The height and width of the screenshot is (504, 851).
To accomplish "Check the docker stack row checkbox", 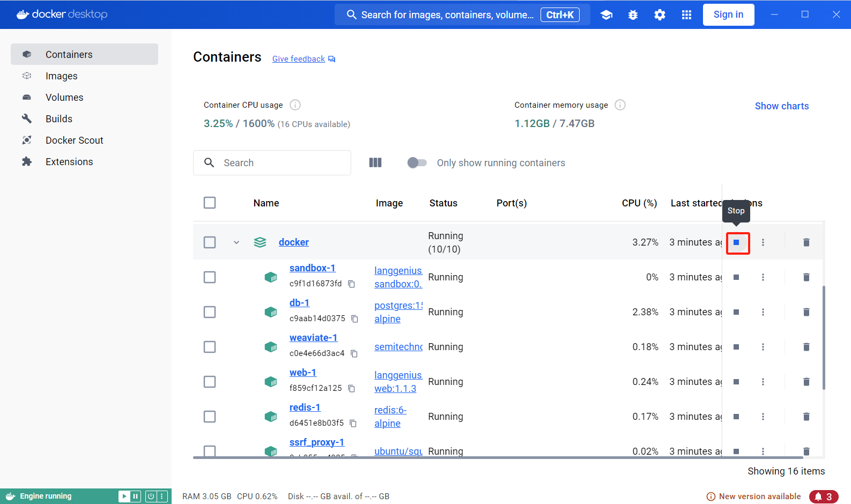I will click(210, 242).
